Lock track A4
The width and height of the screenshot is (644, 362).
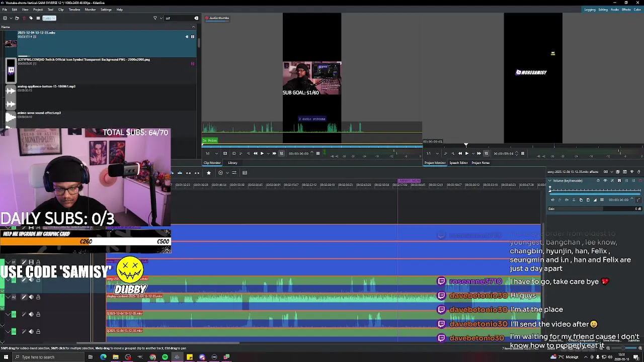coord(38,331)
